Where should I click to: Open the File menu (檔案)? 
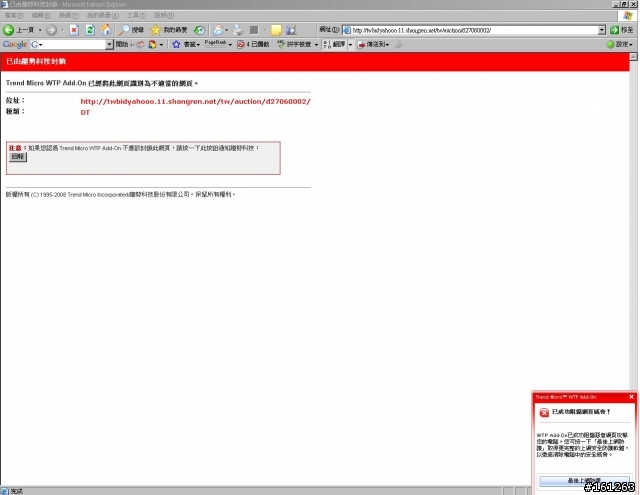14,16
